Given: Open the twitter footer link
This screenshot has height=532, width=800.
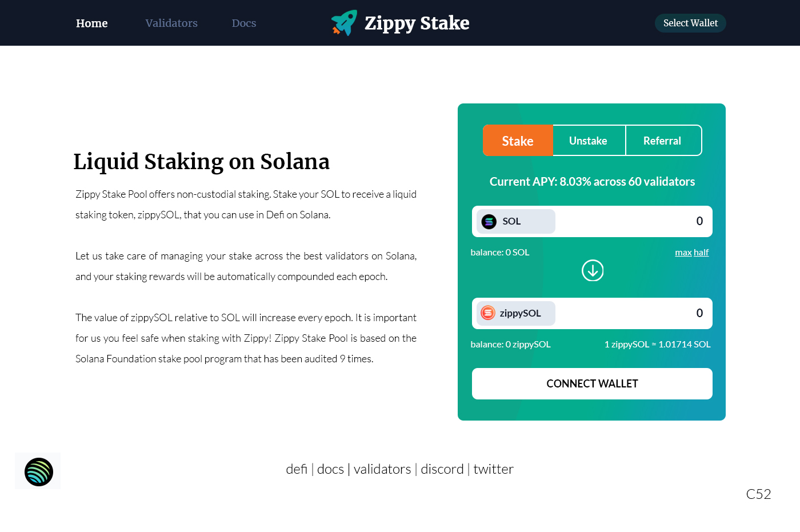Looking at the screenshot, I should point(494,469).
